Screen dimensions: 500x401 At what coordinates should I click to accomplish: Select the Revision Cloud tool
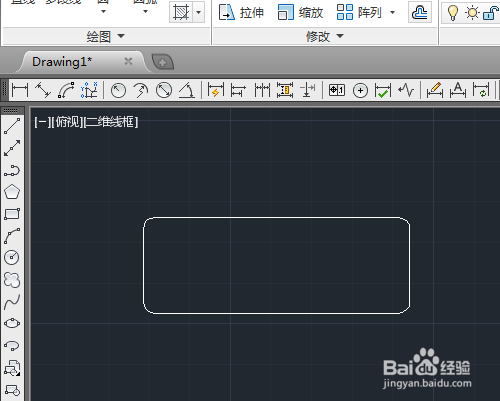12,280
